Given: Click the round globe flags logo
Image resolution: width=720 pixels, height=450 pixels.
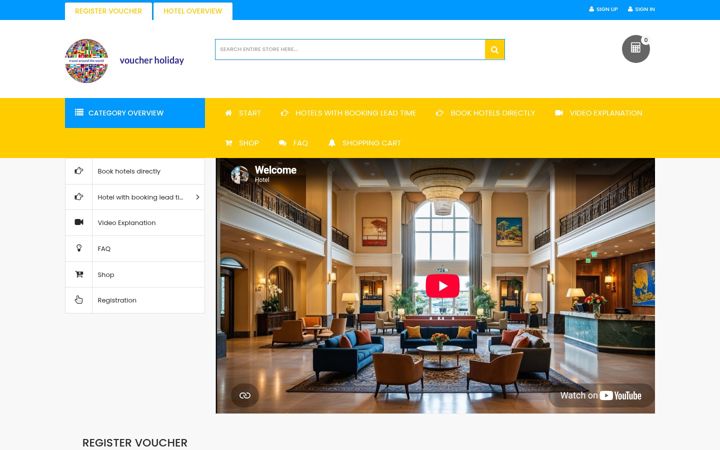Looking at the screenshot, I should click(x=86, y=61).
